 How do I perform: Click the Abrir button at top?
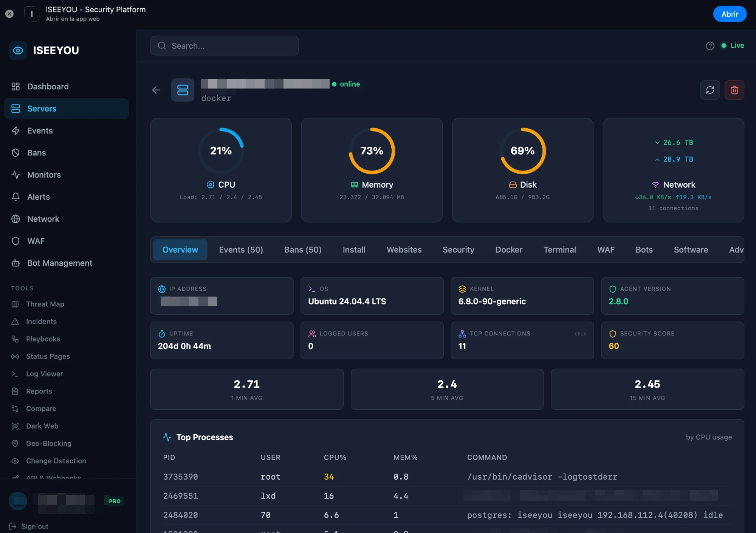[730, 14]
